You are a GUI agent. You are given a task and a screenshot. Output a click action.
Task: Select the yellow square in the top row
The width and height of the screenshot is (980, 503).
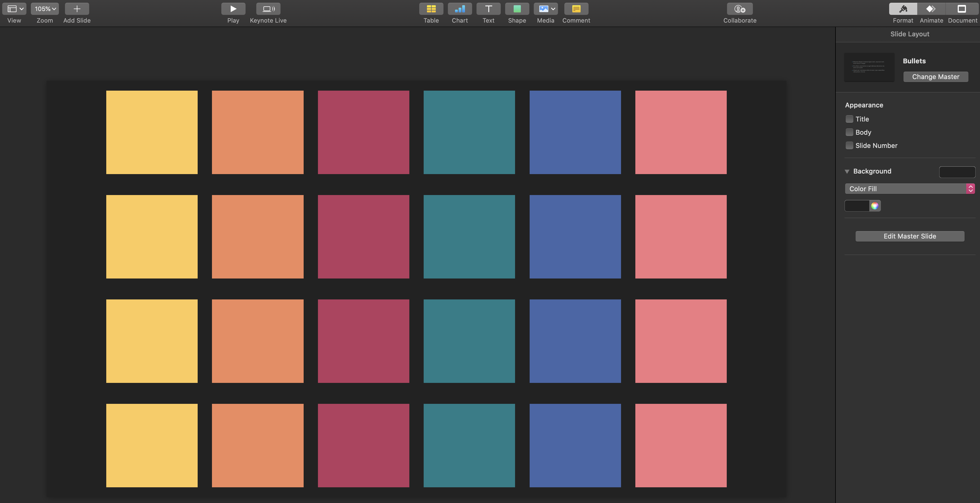pos(152,132)
